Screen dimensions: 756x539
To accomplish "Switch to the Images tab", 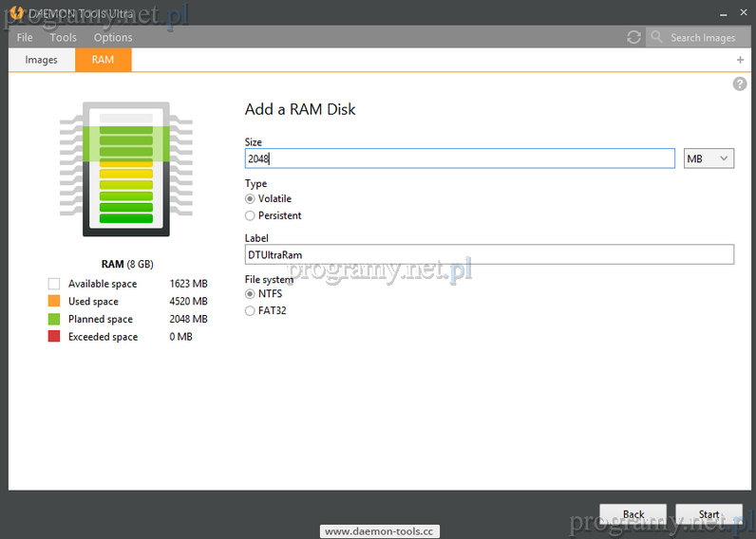I will click(x=42, y=60).
